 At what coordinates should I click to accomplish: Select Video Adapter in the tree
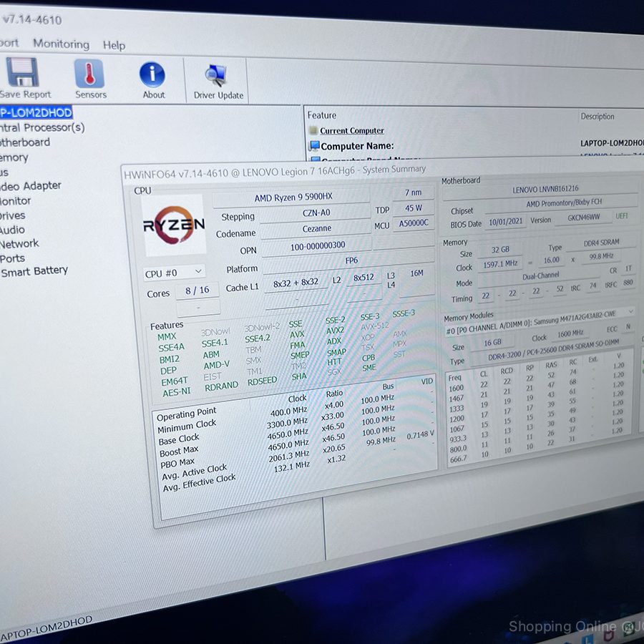tap(30, 186)
